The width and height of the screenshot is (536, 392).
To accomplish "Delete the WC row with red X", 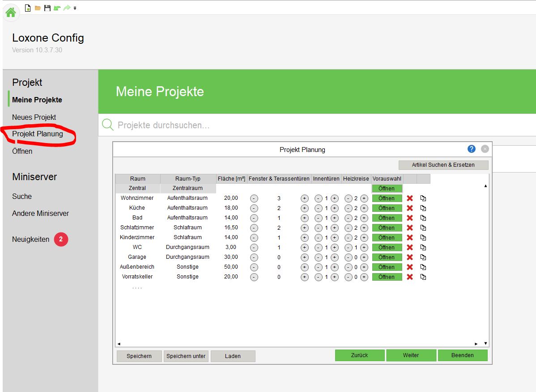I will pyautogui.click(x=410, y=248).
